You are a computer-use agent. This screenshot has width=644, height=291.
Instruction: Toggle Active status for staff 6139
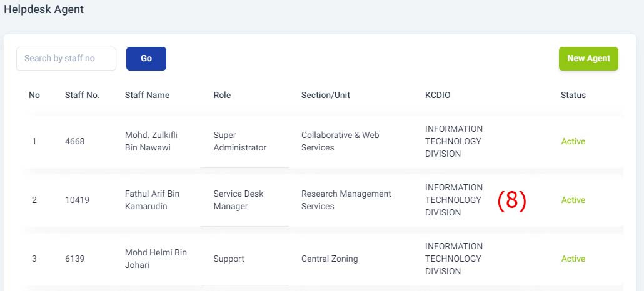[x=573, y=259]
